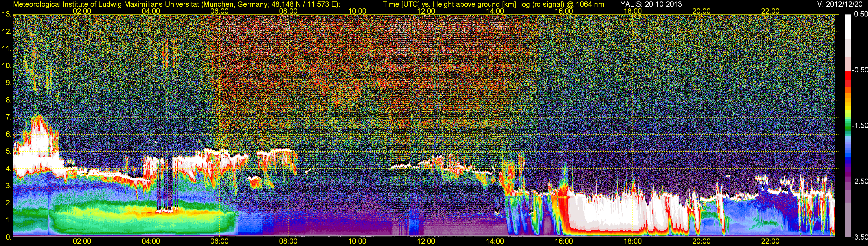
Task: Click the color scale value -3.50
Action: point(860,237)
